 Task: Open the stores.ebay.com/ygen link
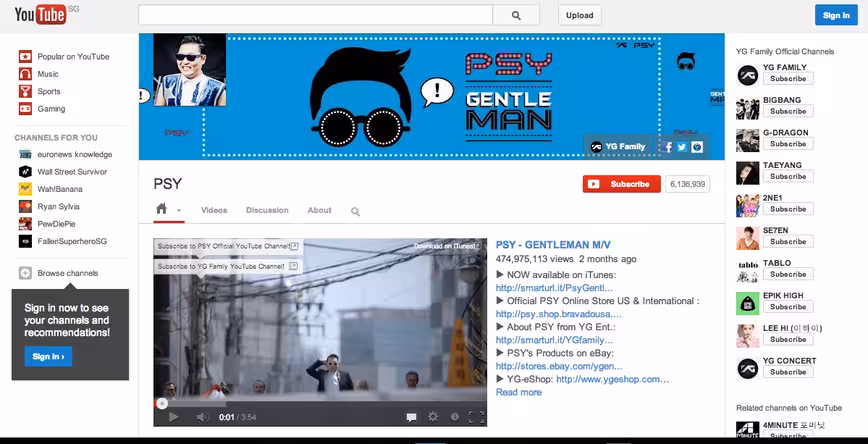[x=559, y=366]
